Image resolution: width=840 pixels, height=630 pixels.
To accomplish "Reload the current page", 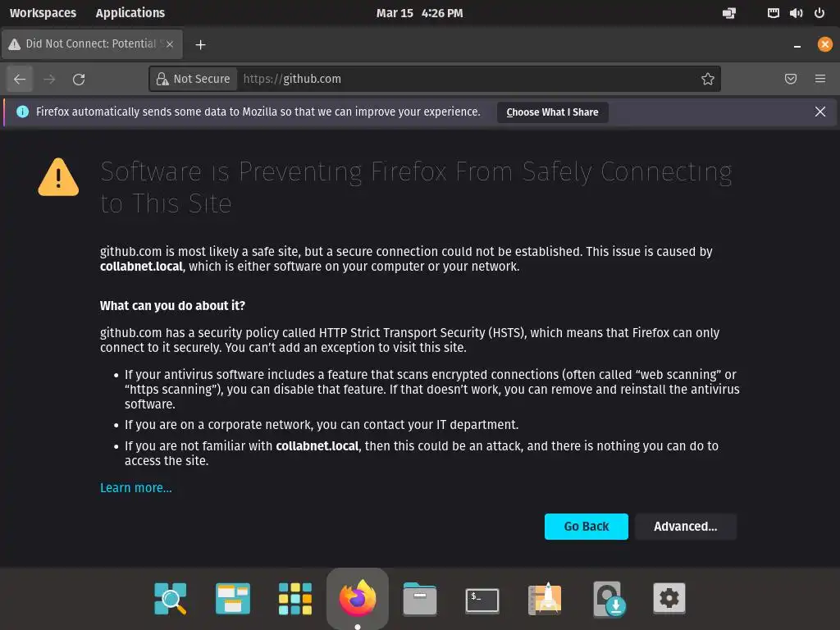I will click(79, 80).
